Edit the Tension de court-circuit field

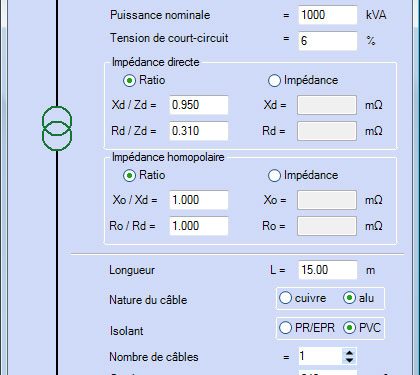(x=328, y=41)
